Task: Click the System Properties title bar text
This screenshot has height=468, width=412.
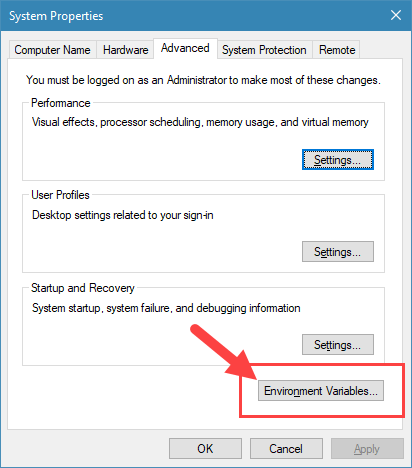Action: [56, 16]
